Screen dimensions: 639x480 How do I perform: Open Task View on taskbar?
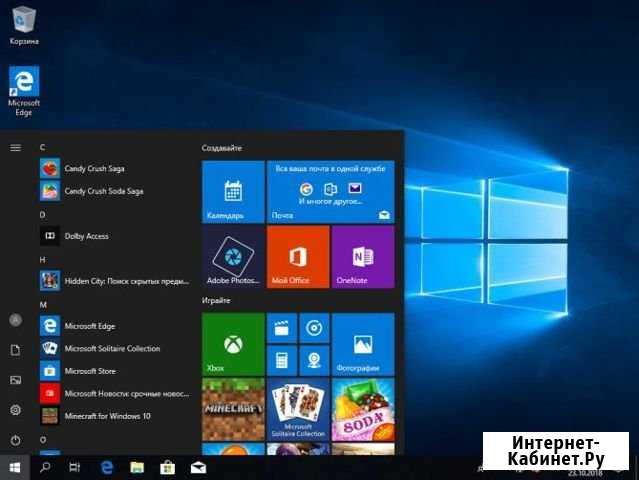[x=75, y=467]
